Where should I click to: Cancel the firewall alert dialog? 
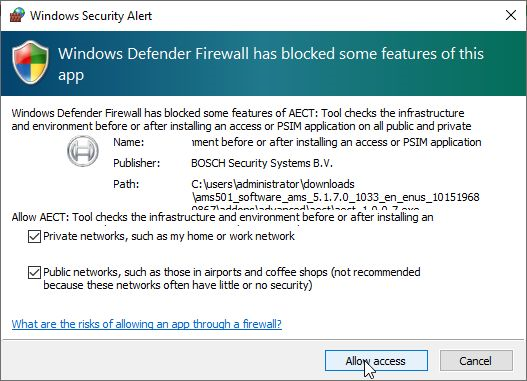(x=476, y=361)
